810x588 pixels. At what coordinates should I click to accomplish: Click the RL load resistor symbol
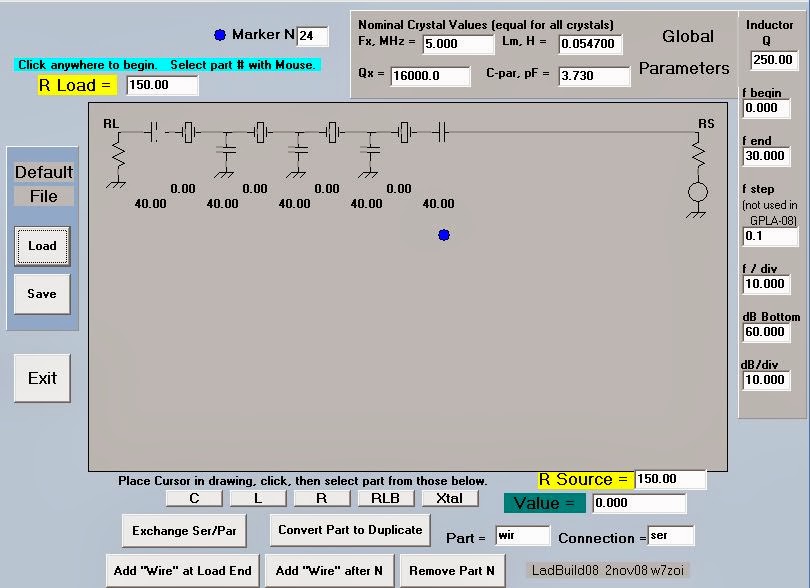117,155
